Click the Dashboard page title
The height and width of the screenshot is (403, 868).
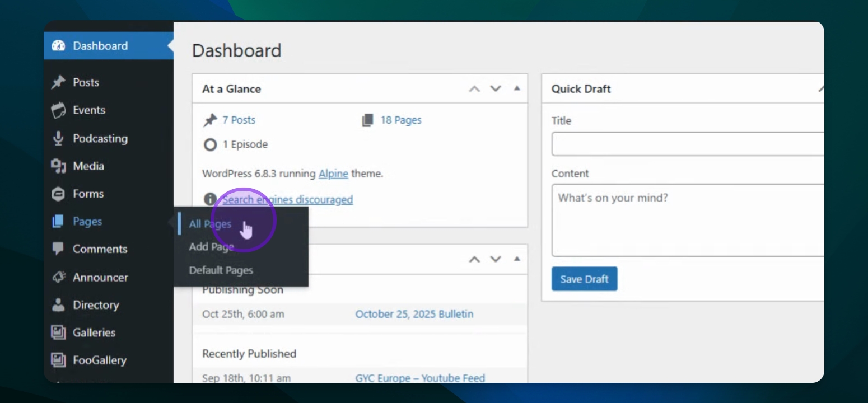tap(236, 51)
